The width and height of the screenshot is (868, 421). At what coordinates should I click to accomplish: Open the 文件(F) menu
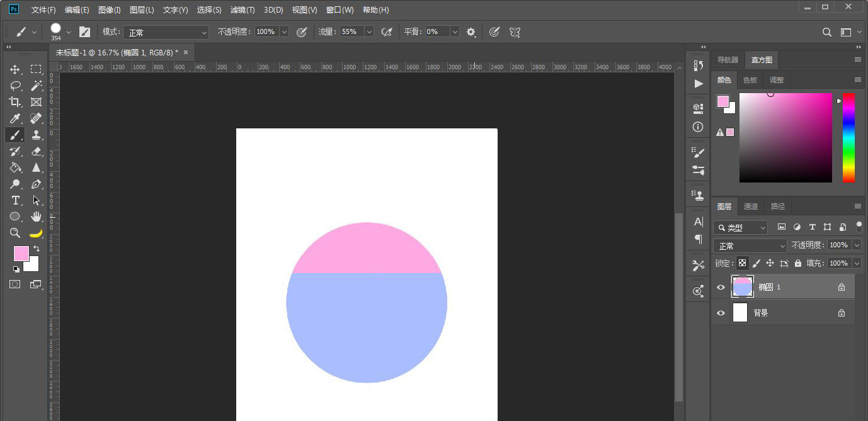(x=43, y=10)
